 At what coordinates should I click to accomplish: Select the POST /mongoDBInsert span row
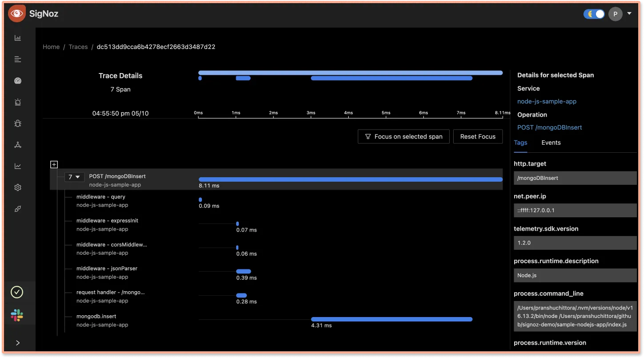(x=276, y=179)
